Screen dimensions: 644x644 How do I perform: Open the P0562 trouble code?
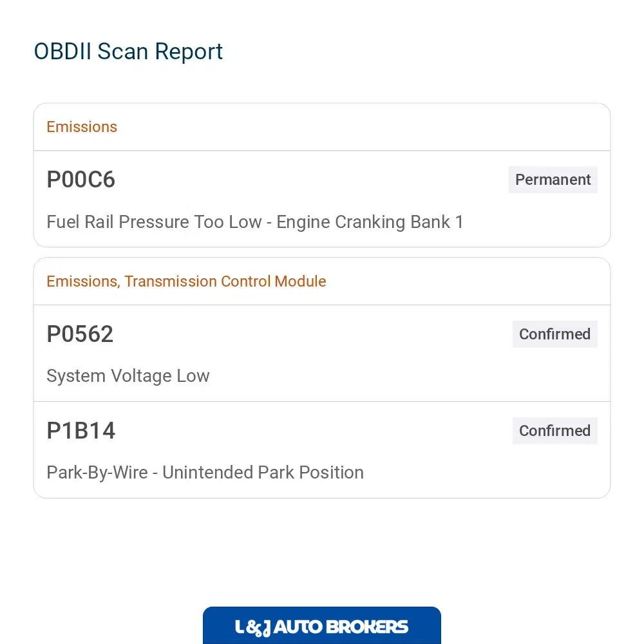(x=80, y=334)
